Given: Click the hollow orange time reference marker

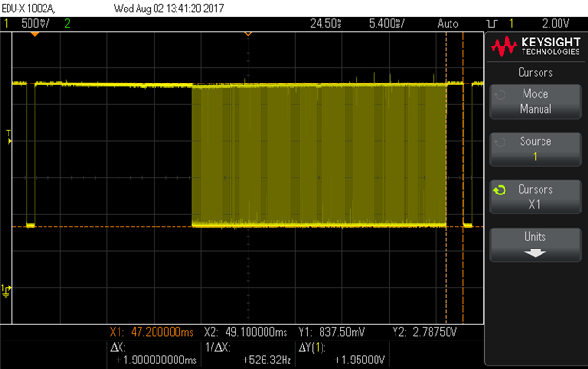Looking at the screenshot, I should (x=248, y=34).
